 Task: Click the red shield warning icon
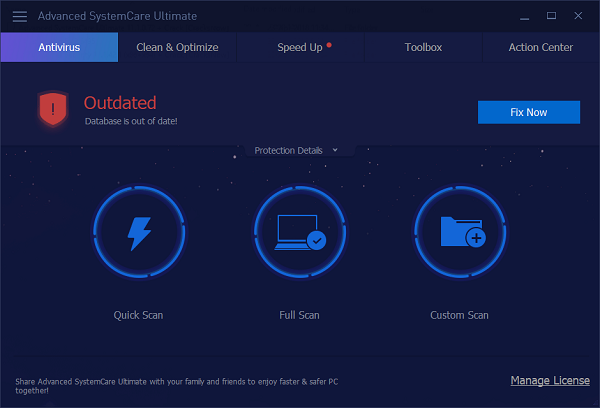point(52,108)
